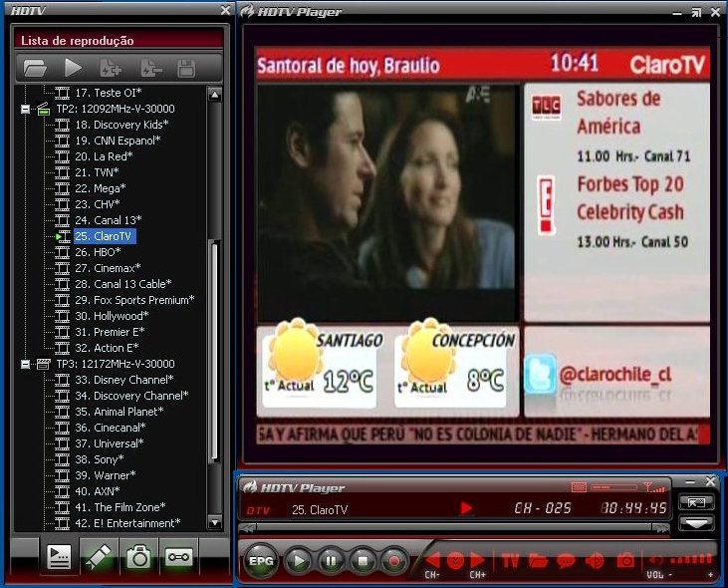
Task: Click round Pause button
Action: 331,561
